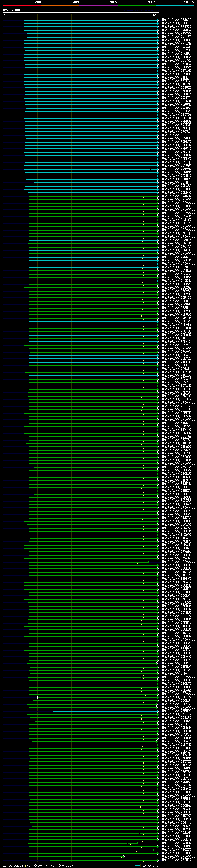
Task: Select hit label UniRef100_B6TE31
Action: 177,81
